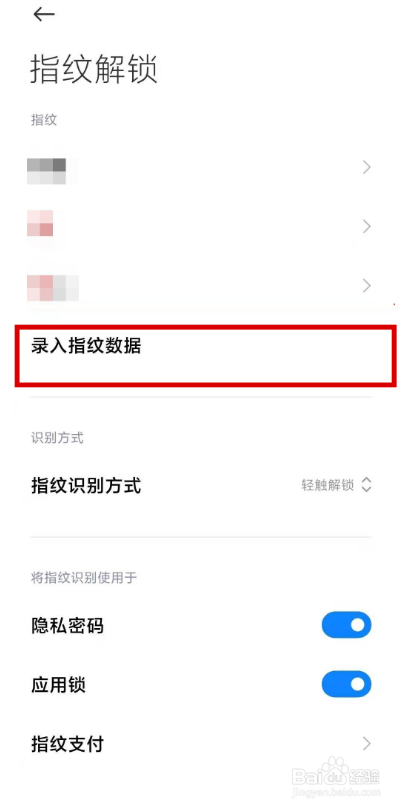Viewport: 409px width, 810px height.
Task: Click the jingyan.baidu.com watermark link
Action: coord(336,792)
